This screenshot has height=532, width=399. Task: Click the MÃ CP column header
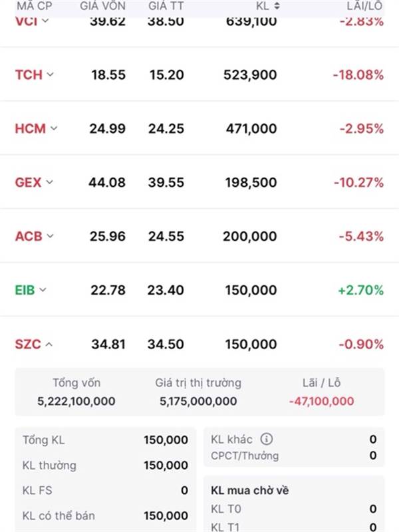[x=33, y=5]
